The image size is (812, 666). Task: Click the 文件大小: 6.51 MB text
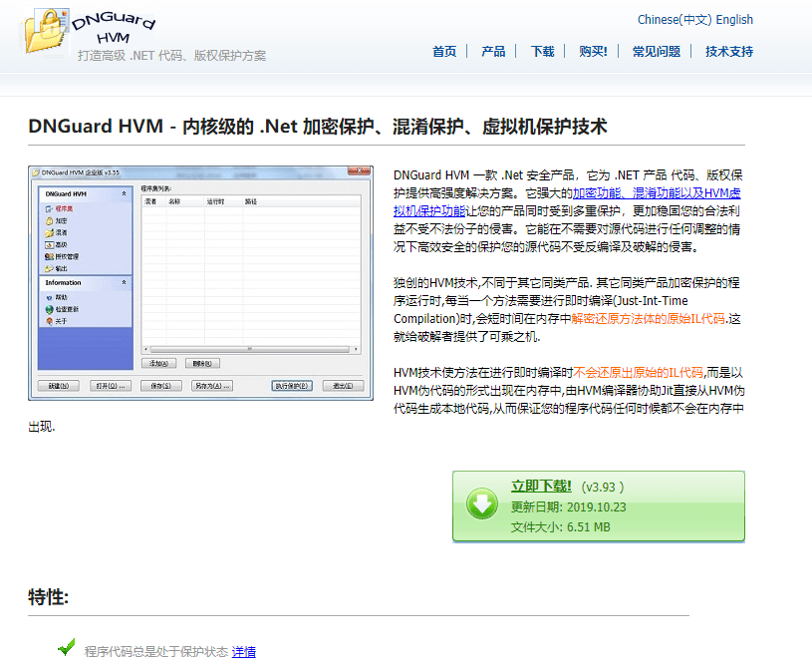click(561, 527)
